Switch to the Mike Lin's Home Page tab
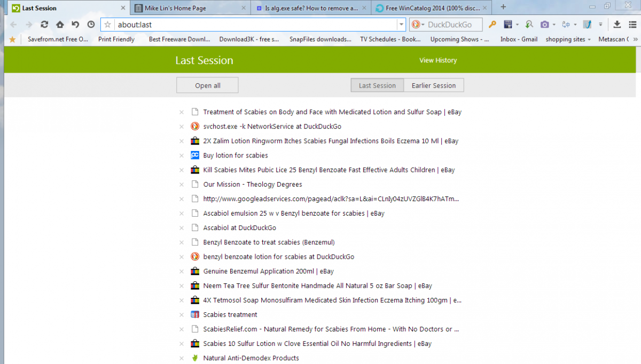641x364 pixels. [191, 8]
